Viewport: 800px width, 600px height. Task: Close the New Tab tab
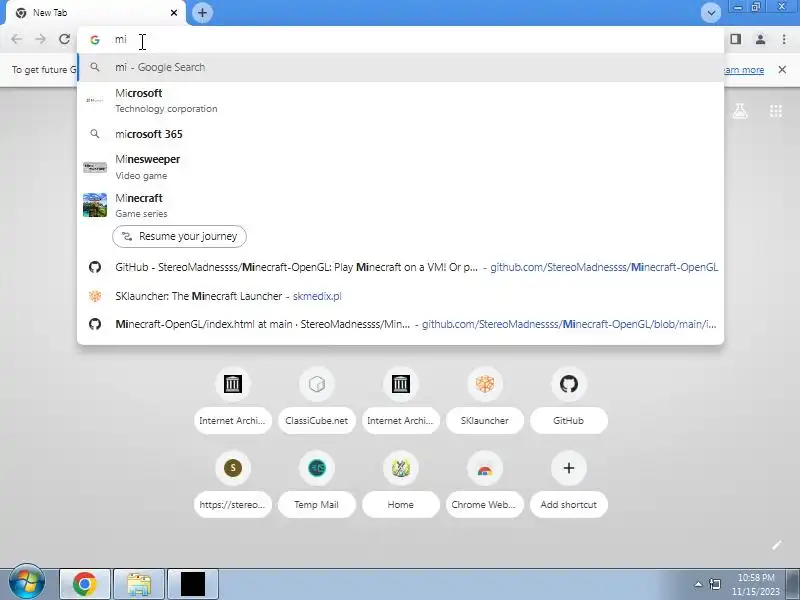click(173, 13)
